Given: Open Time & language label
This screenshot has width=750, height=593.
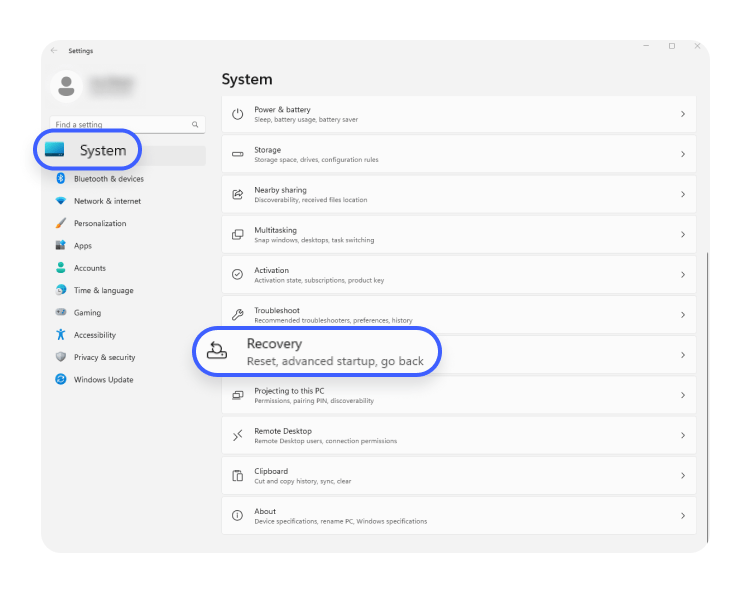Looking at the screenshot, I should 103,290.
